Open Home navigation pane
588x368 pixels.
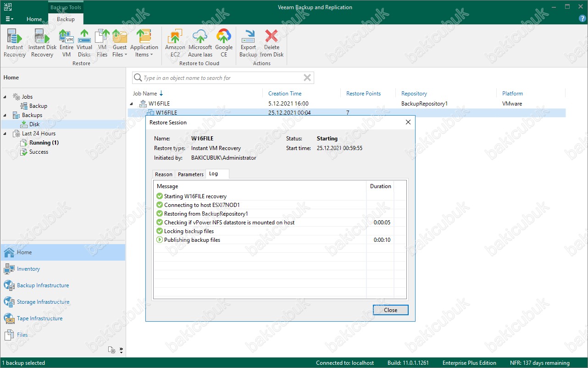[x=63, y=252]
